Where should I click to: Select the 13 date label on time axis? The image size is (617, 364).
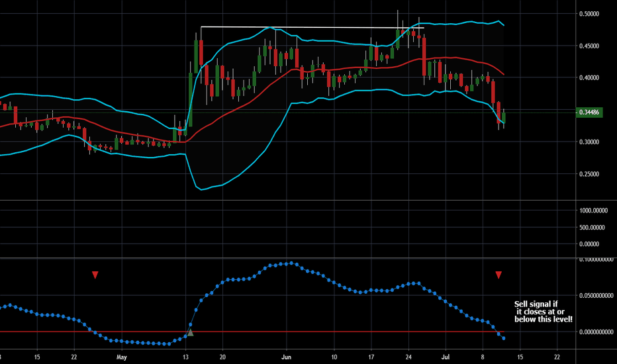(185, 357)
